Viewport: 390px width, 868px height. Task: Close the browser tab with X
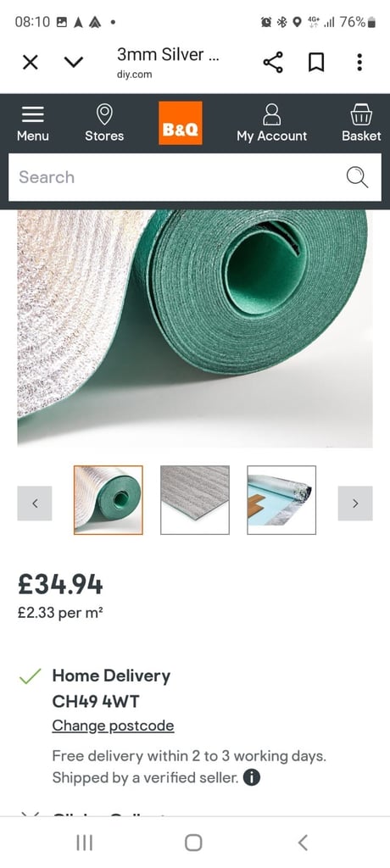[31, 63]
